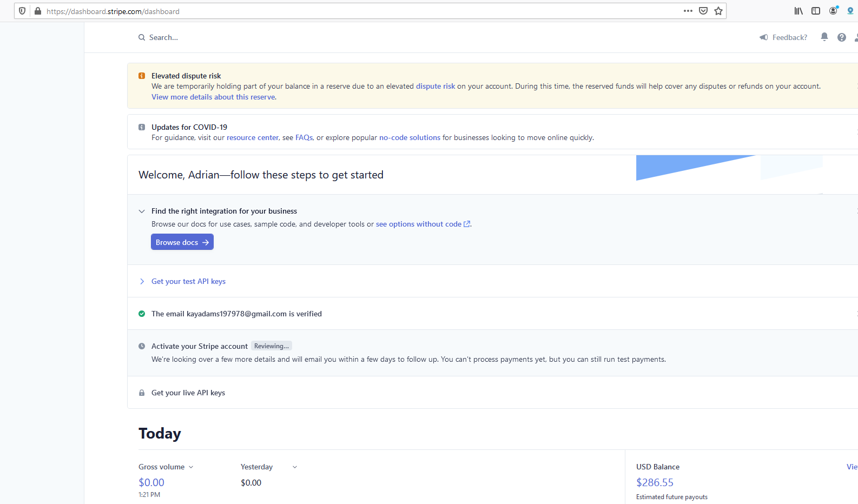Viewport: 858px width, 504px height.
Task: Click the 1:21 PM timestamp
Action: pos(149,495)
